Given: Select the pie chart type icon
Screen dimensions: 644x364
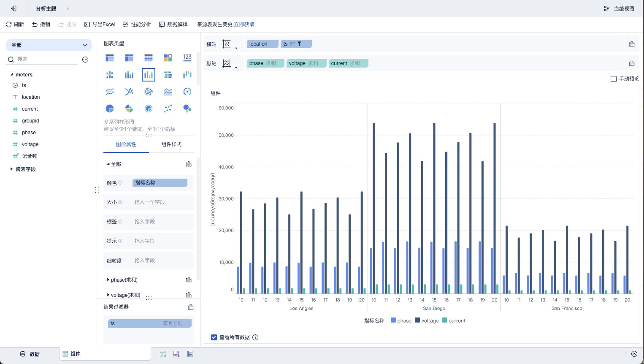Looking at the screenshot, I should click(110, 109).
